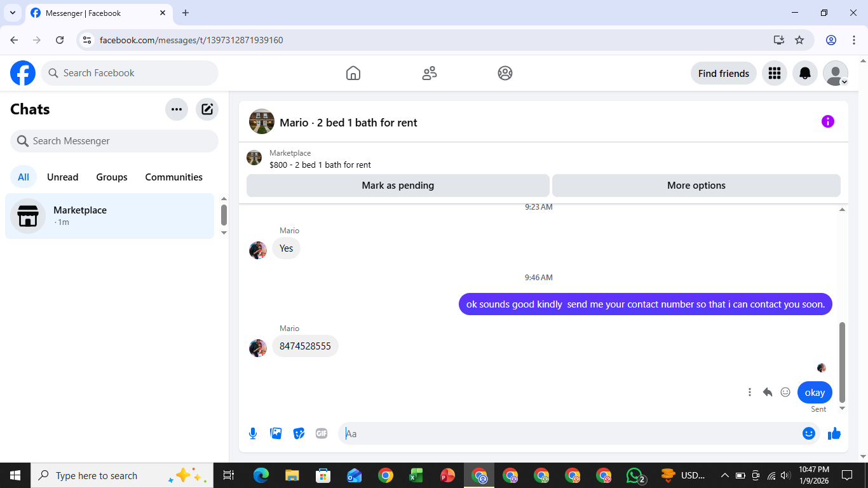This screenshot has height=488, width=868.
Task: Click the 8474528555 message bubble
Action: (305, 346)
